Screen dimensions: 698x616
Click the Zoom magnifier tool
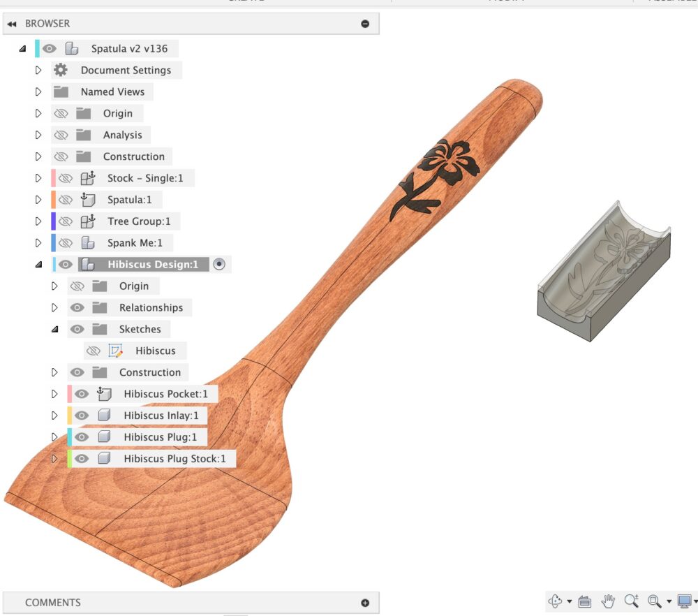click(632, 601)
